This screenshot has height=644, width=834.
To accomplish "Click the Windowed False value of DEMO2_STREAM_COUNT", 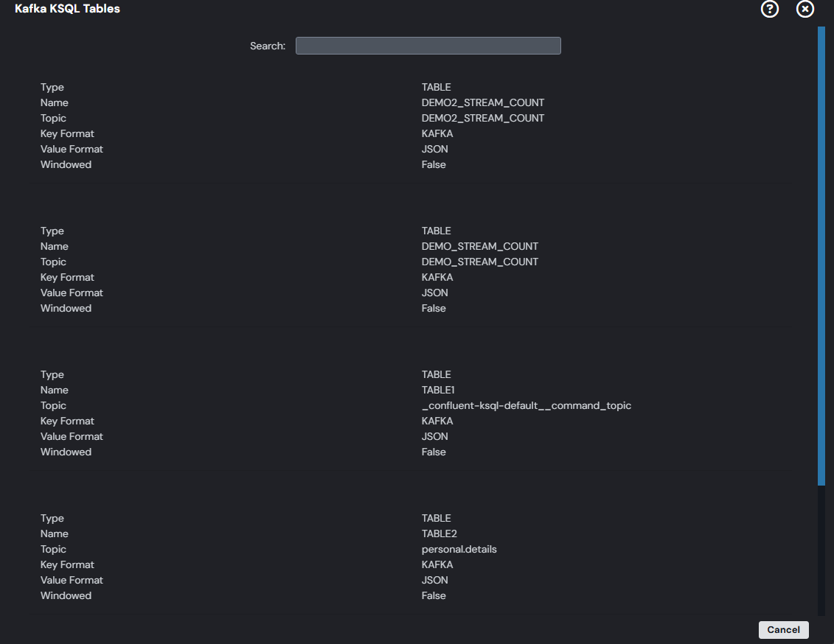I will point(434,164).
